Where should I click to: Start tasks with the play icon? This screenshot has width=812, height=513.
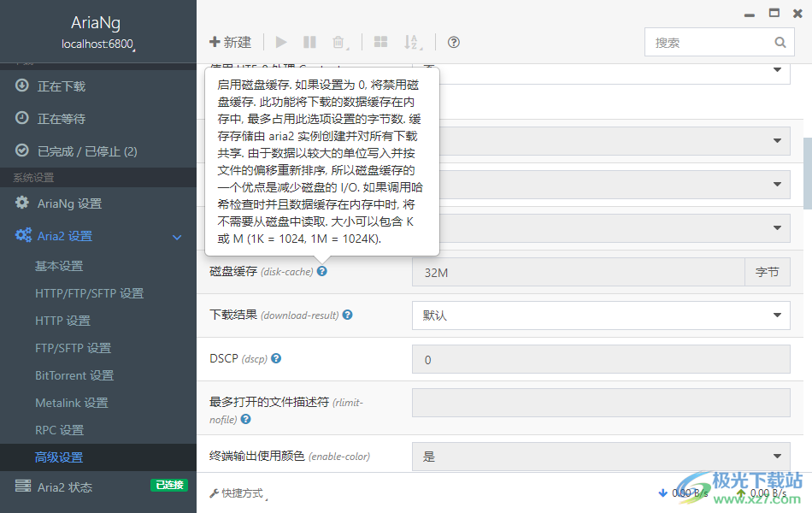(281, 42)
